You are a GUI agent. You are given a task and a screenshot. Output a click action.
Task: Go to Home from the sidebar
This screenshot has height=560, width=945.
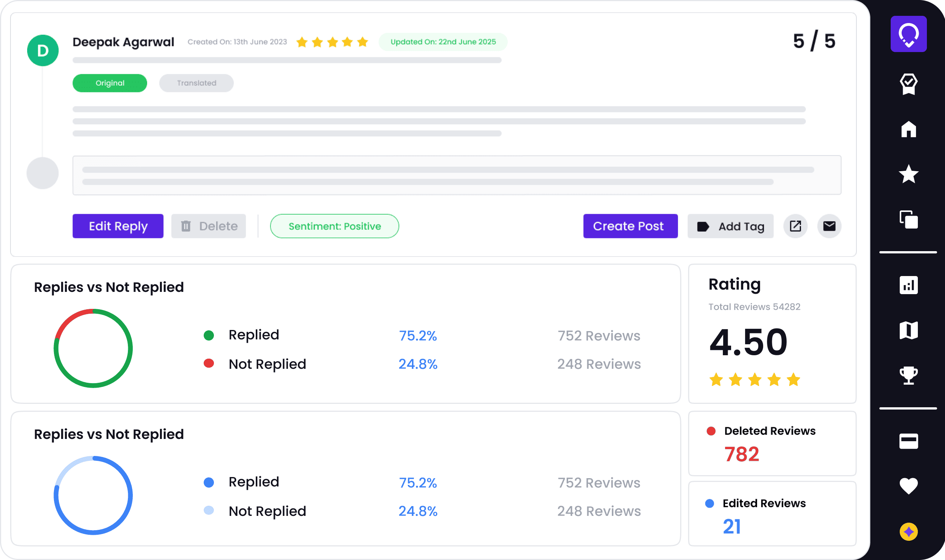pyautogui.click(x=908, y=129)
